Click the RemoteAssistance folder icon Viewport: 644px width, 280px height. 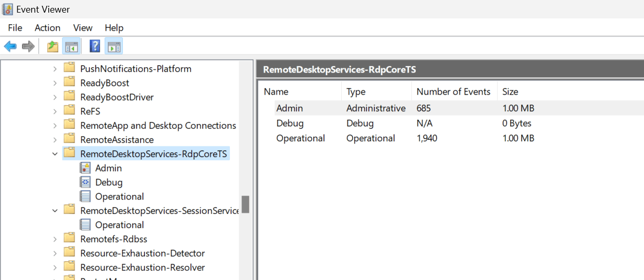tap(69, 139)
